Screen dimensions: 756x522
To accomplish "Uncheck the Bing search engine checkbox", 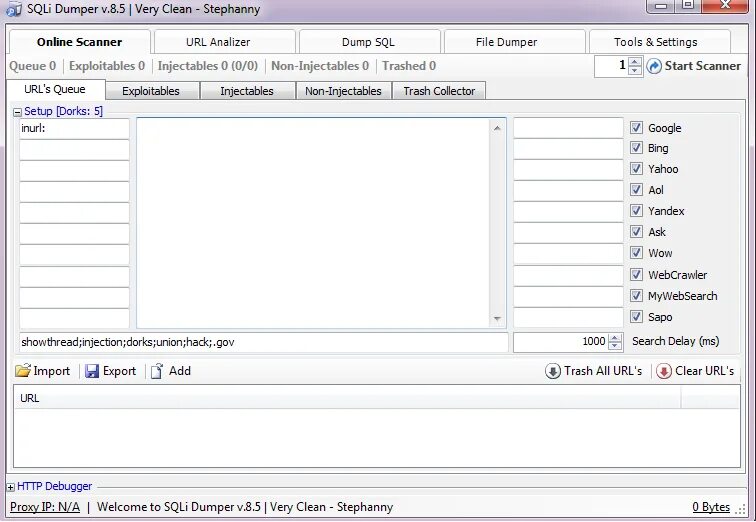I will [x=636, y=147].
